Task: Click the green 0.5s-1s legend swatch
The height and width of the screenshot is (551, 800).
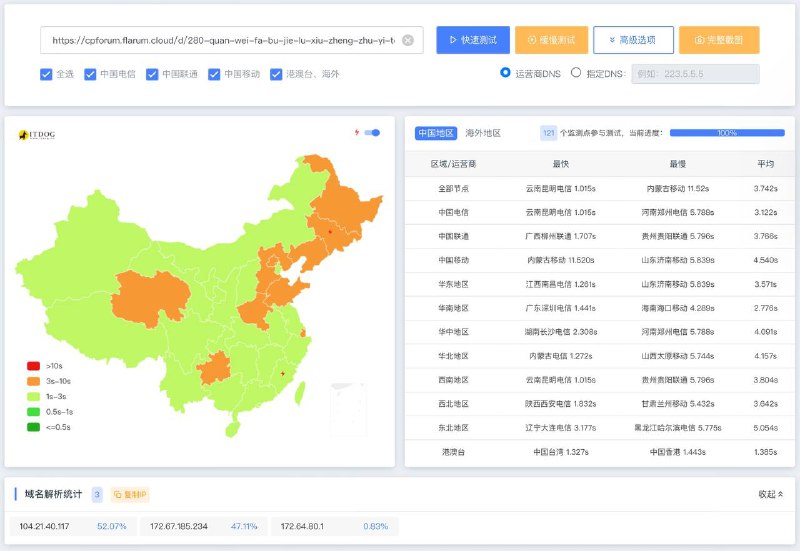Action: pos(33,412)
